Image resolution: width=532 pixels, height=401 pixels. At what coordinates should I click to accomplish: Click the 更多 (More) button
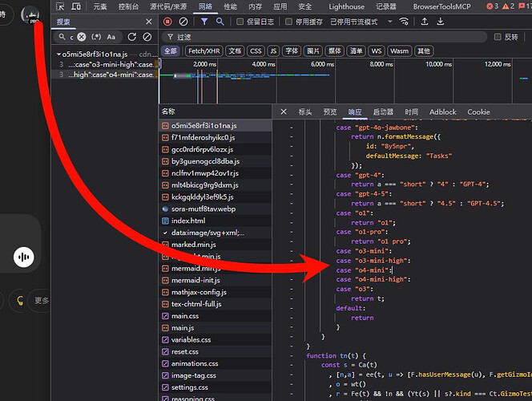[41, 300]
